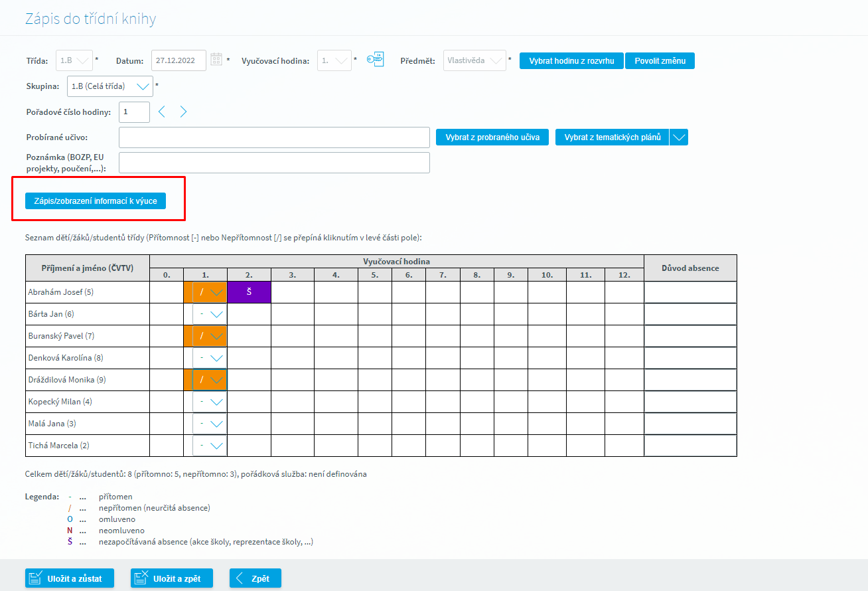
Task: Click name Tichá Marcela (2)
Action: [58, 446]
